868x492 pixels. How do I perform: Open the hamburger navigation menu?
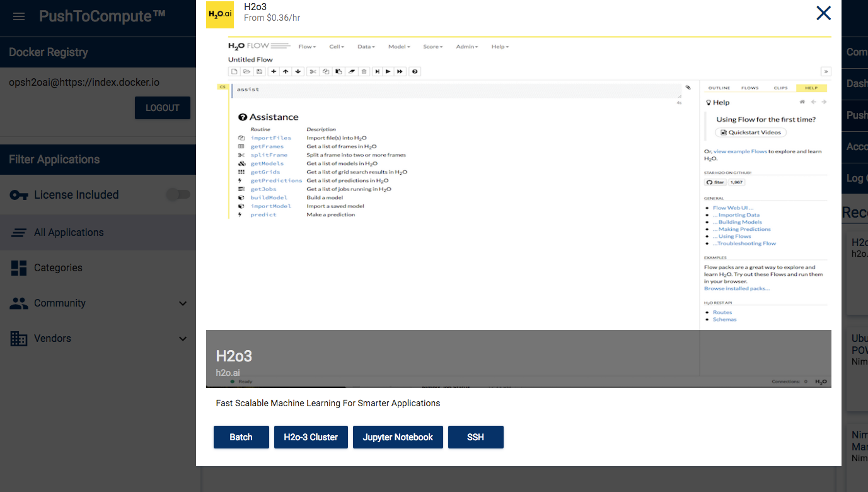point(19,16)
